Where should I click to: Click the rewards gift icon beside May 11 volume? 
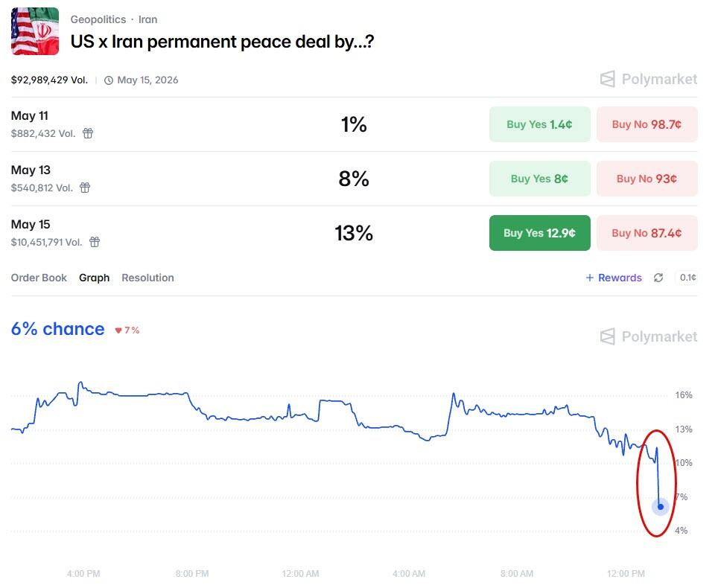88,133
